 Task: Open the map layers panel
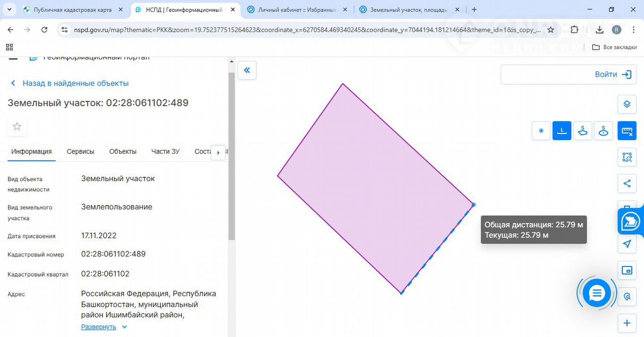coord(627,104)
